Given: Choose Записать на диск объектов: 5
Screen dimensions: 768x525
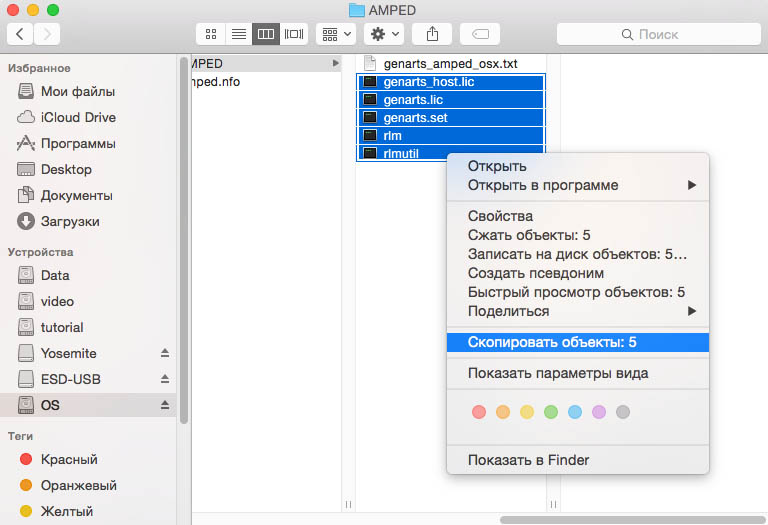Looking at the screenshot, I should 578,254.
